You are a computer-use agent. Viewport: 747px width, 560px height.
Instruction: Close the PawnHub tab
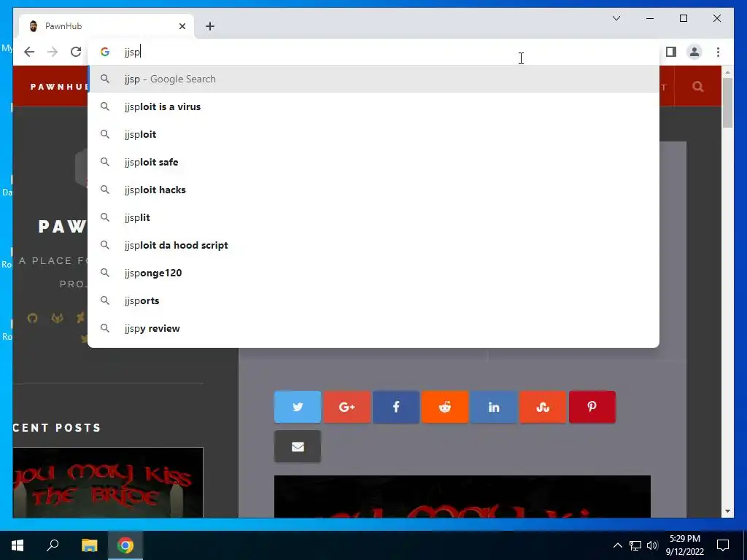click(x=182, y=26)
